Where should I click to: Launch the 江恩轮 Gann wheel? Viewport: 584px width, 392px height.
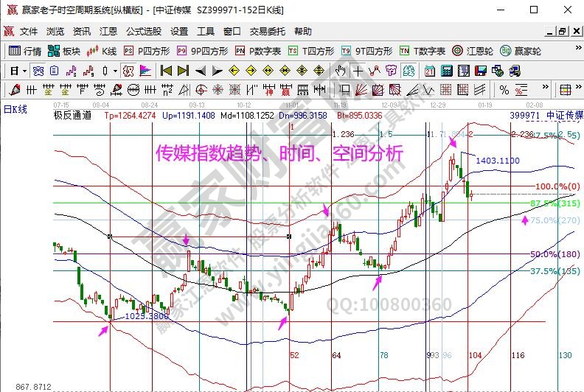pos(472,51)
